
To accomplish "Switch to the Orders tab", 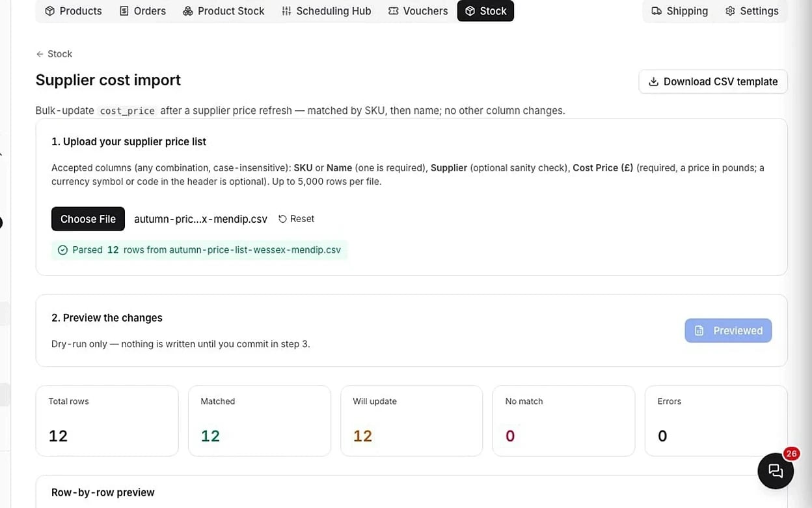I will 142,11.
